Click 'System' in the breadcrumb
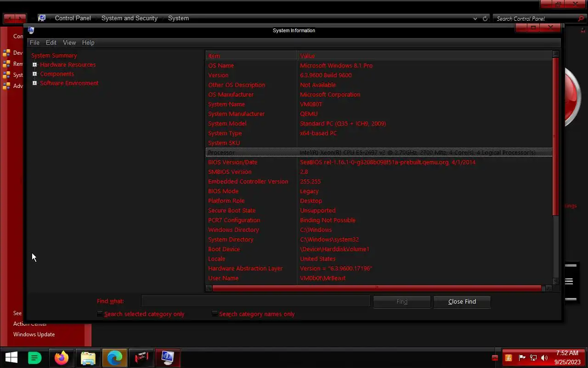The height and width of the screenshot is (368, 588). click(178, 18)
